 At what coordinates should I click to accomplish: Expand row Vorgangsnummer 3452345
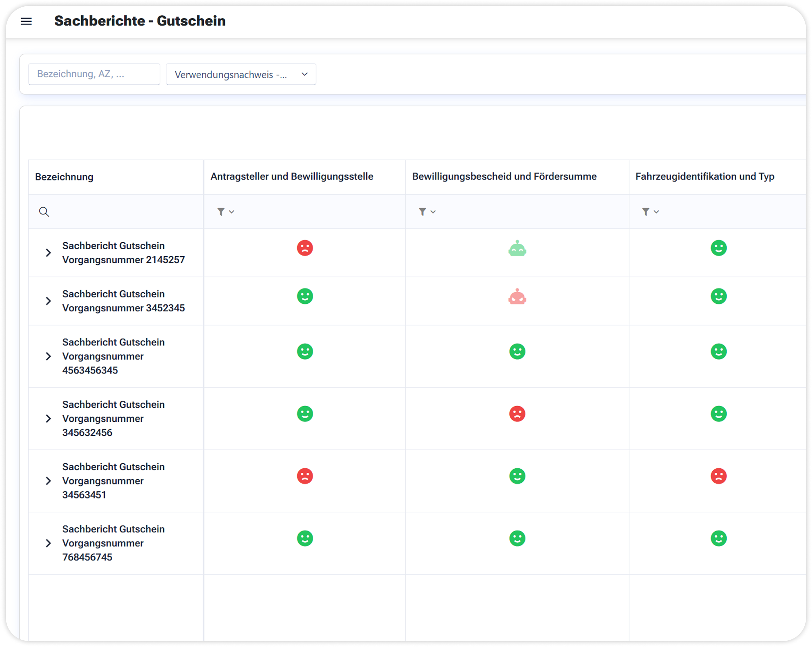coord(48,301)
